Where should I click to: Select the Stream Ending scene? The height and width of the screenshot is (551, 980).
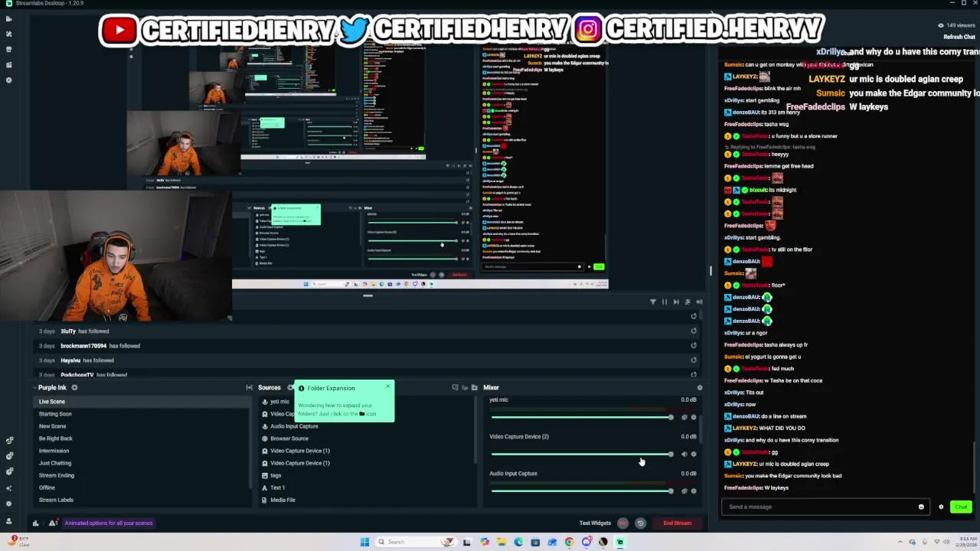[142, 475]
